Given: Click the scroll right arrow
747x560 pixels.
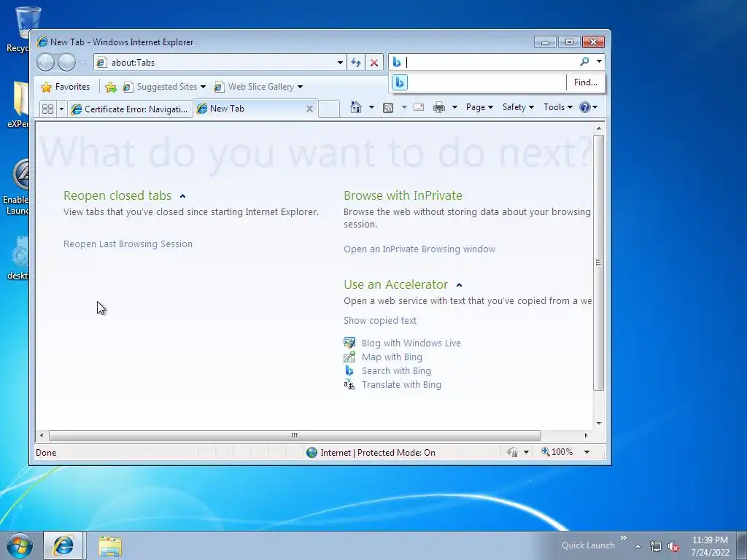Looking at the screenshot, I should (586, 435).
